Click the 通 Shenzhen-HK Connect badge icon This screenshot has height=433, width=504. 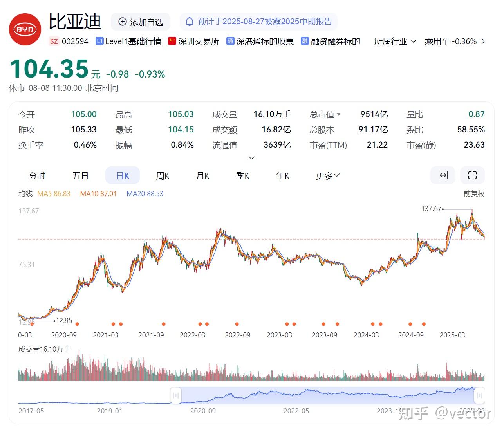coord(230,41)
